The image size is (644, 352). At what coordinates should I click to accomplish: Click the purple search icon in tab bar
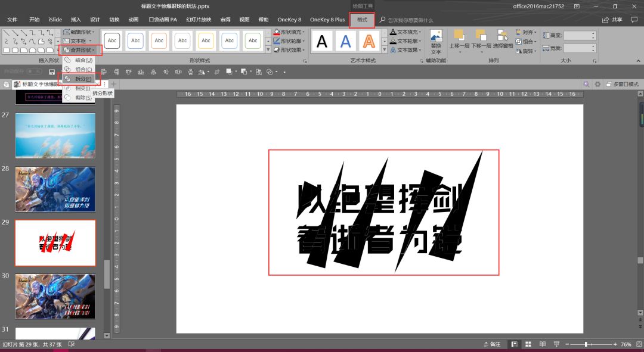(x=586, y=84)
